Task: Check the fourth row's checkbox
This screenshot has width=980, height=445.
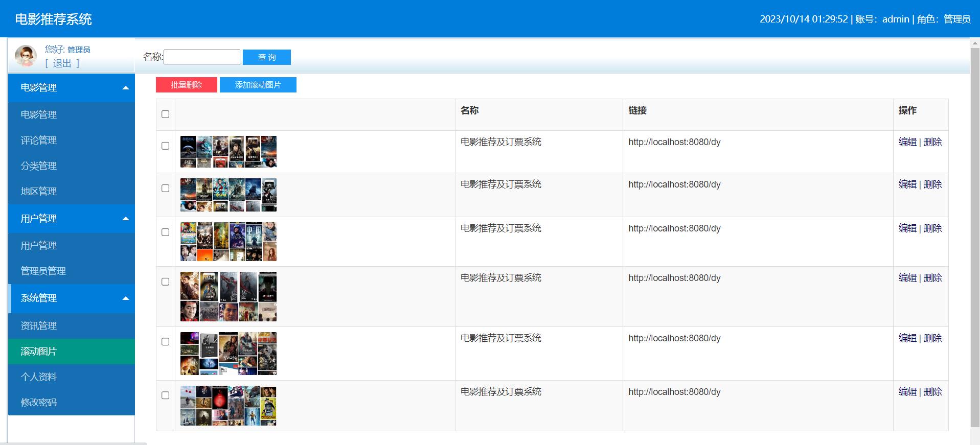Action: 165,282
